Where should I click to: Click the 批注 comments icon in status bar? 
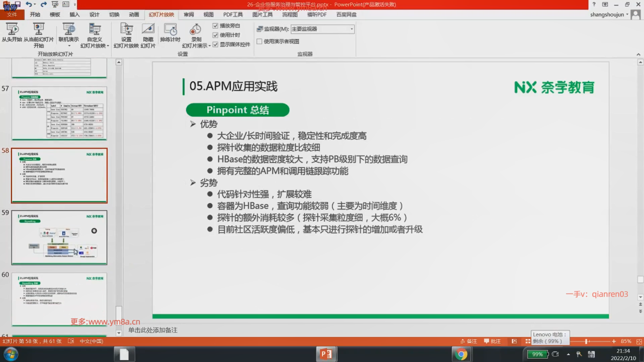click(x=492, y=341)
